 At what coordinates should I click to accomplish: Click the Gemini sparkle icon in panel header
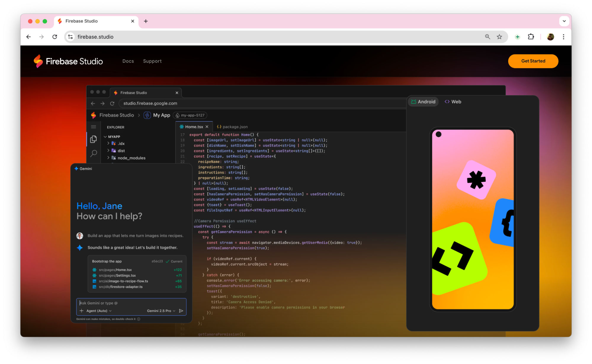click(76, 169)
